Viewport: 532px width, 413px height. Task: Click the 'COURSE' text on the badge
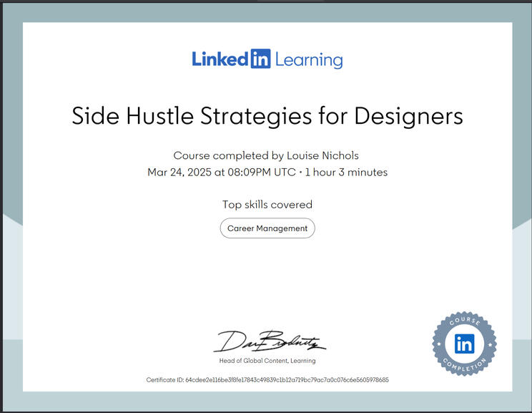464,323
